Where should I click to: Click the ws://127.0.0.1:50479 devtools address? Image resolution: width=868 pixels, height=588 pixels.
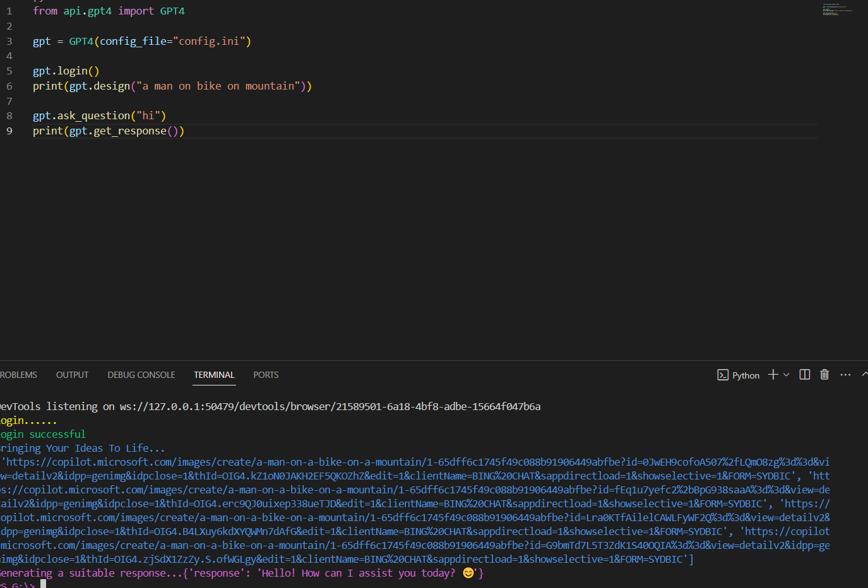point(330,406)
